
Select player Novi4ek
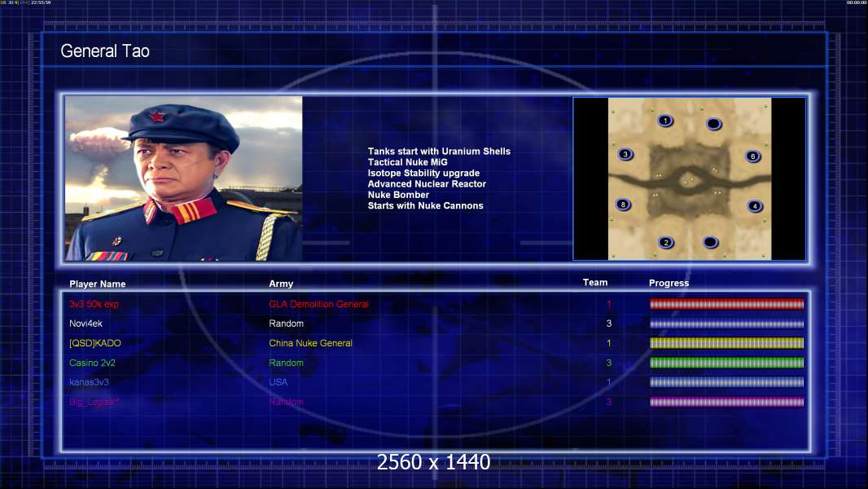point(85,324)
